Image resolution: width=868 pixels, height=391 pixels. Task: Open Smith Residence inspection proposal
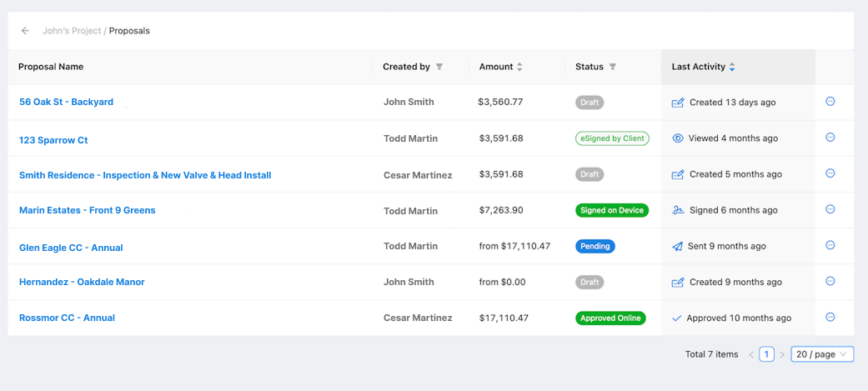[x=145, y=176]
